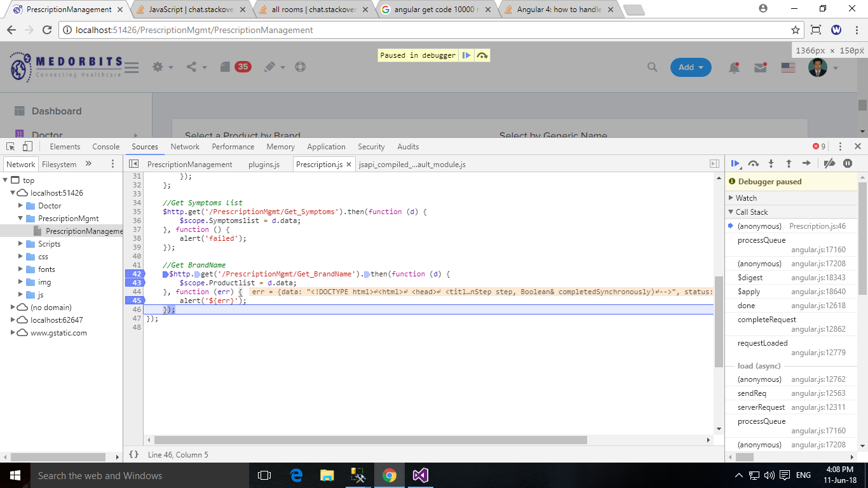
Task: Toggle Deactivate breakpoints icon
Action: tap(829, 163)
